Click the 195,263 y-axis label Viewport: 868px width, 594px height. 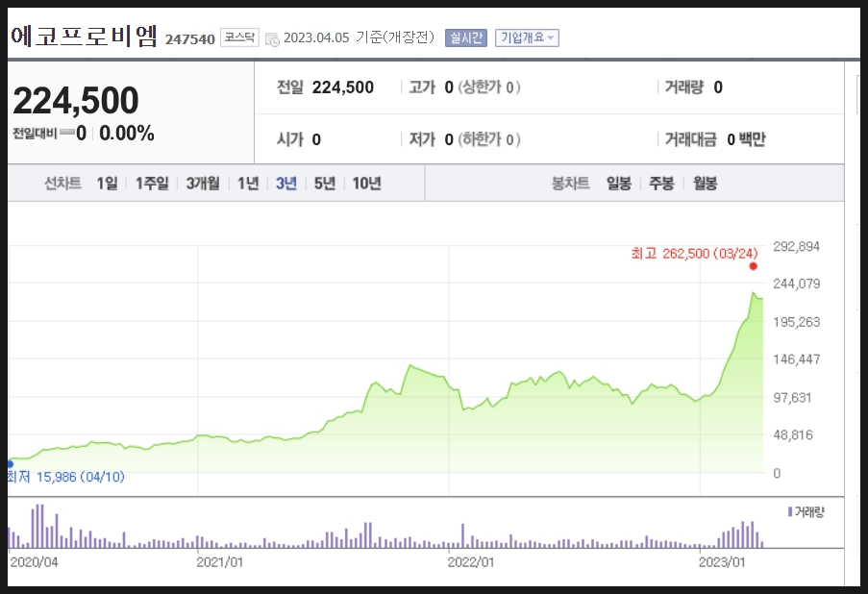coord(796,322)
